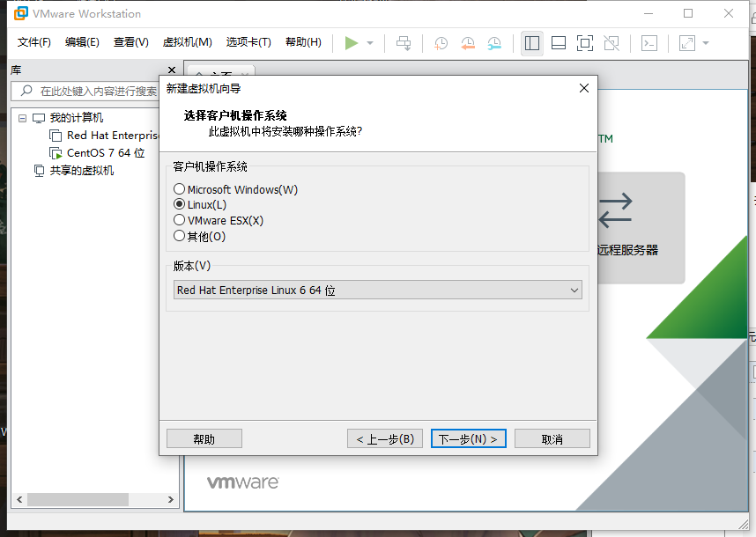Open the 编辑(E) menu
Viewport: 756px width, 537px height.
point(82,42)
